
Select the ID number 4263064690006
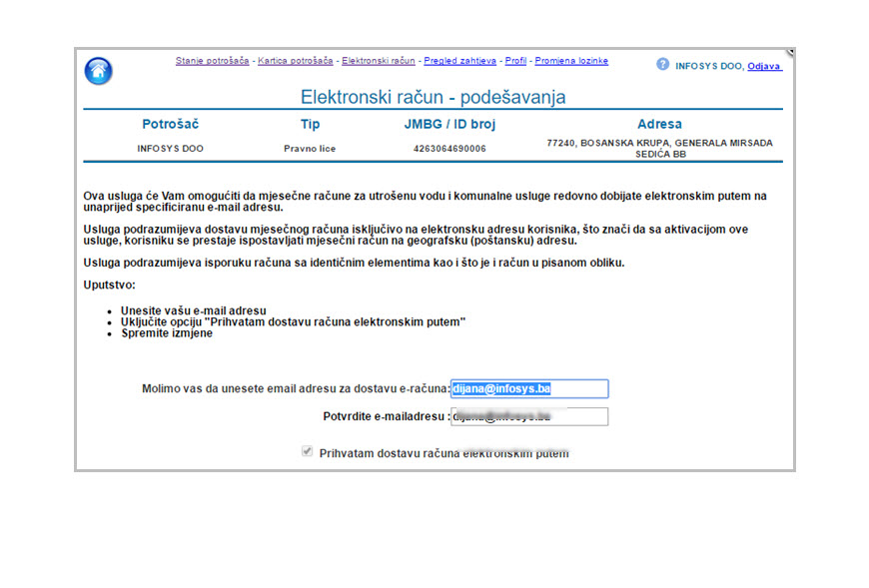click(x=449, y=149)
